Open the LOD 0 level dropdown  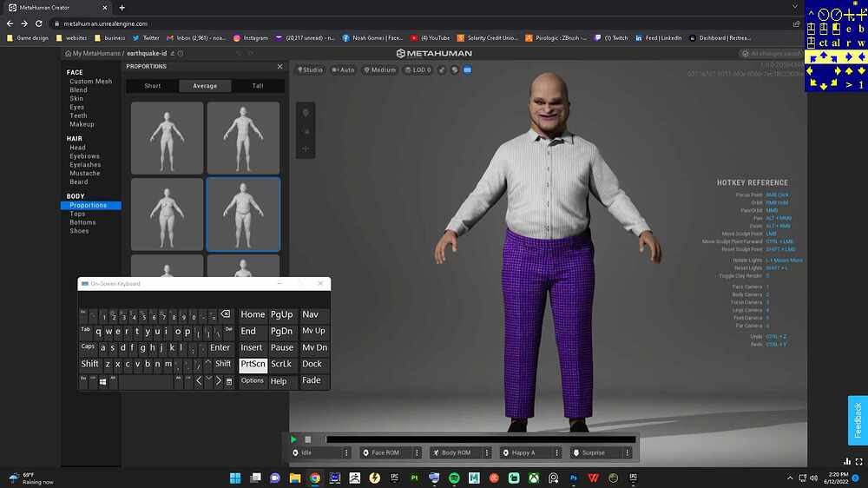[x=418, y=70]
